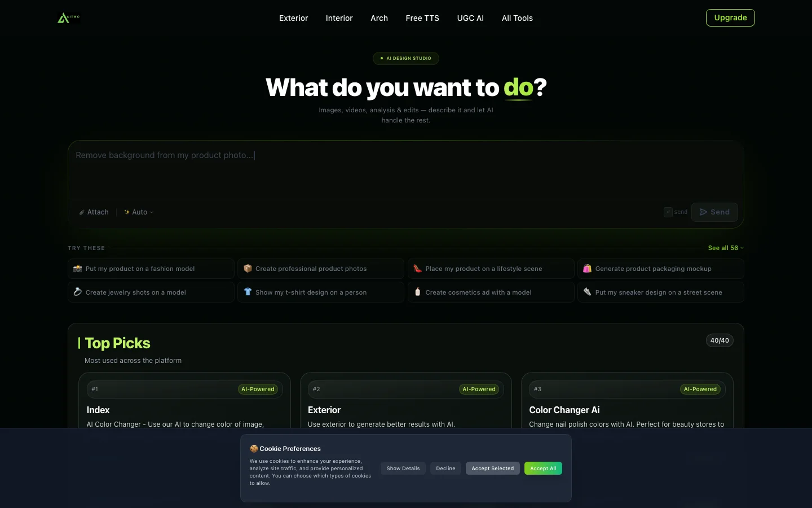The width and height of the screenshot is (812, 508).
Task: Click the 40/40 counter badge
Action: click(720, 340)
